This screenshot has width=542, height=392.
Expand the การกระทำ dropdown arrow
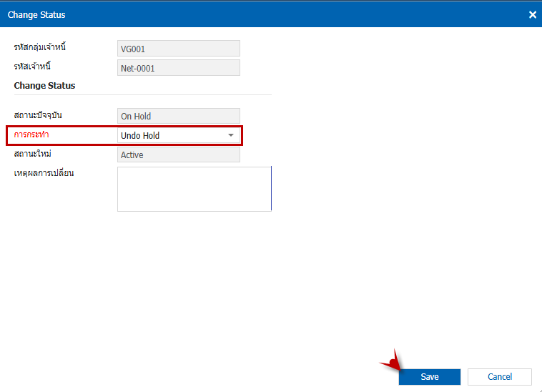[231, 135]
